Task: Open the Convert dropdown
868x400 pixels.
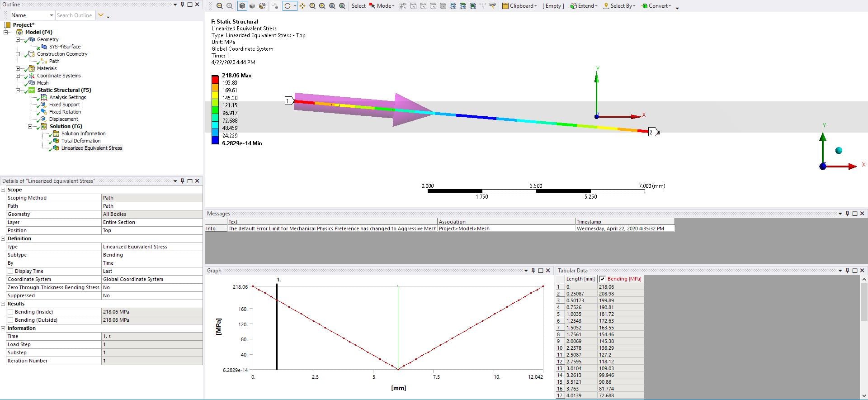Action: [656, 6]
